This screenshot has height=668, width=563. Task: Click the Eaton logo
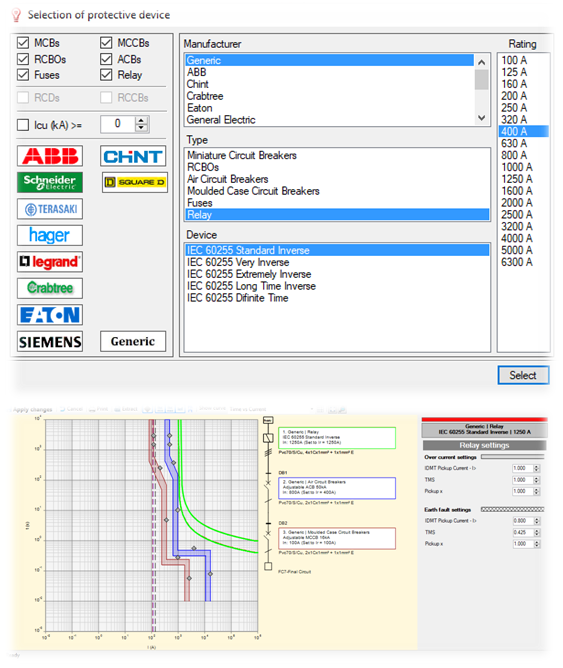pos(50,315)
